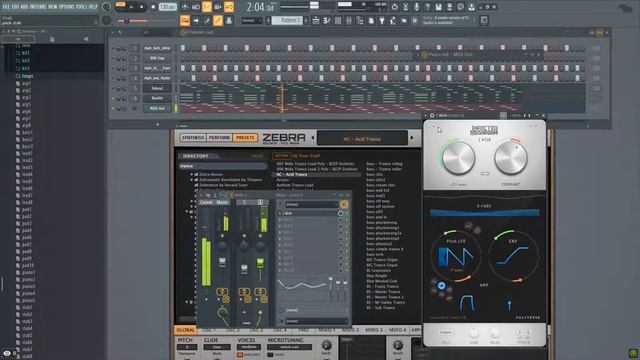Toggle the overdub recording icon
The image size is (640, 360).
coord(218,7)
